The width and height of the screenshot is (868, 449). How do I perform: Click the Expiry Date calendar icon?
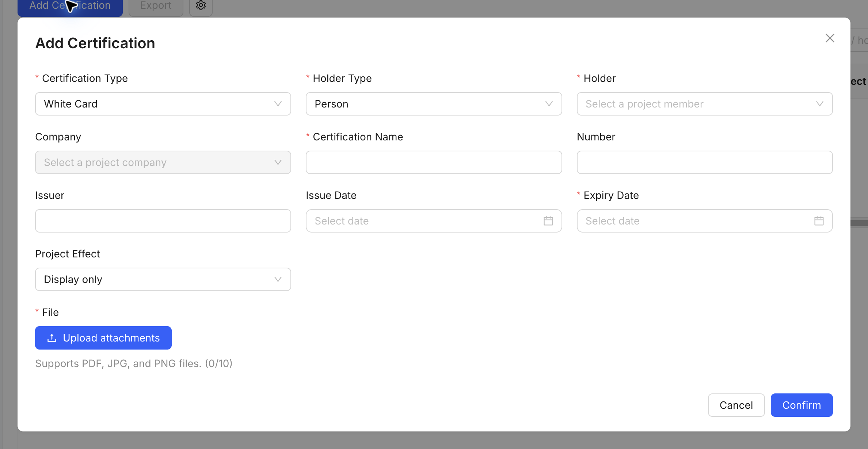click(x=819, y=221)
